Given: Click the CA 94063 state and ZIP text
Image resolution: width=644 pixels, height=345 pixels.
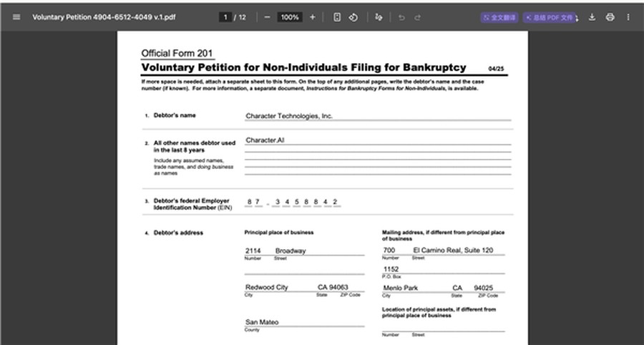Looking at the screenshot, I should coord(333,287).
